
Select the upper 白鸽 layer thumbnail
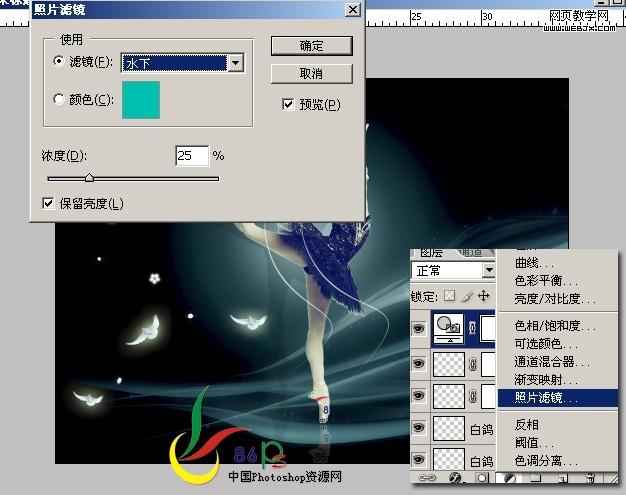(x=449, y=428)
